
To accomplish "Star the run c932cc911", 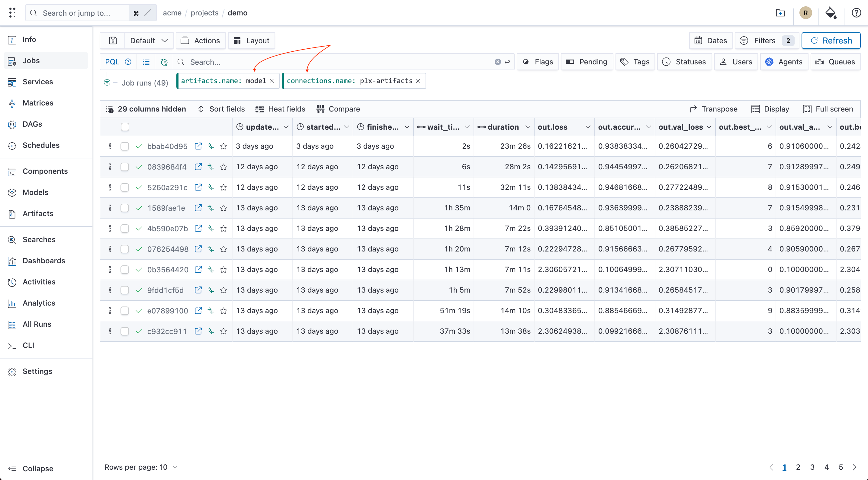I will click(x=223, y=331).
